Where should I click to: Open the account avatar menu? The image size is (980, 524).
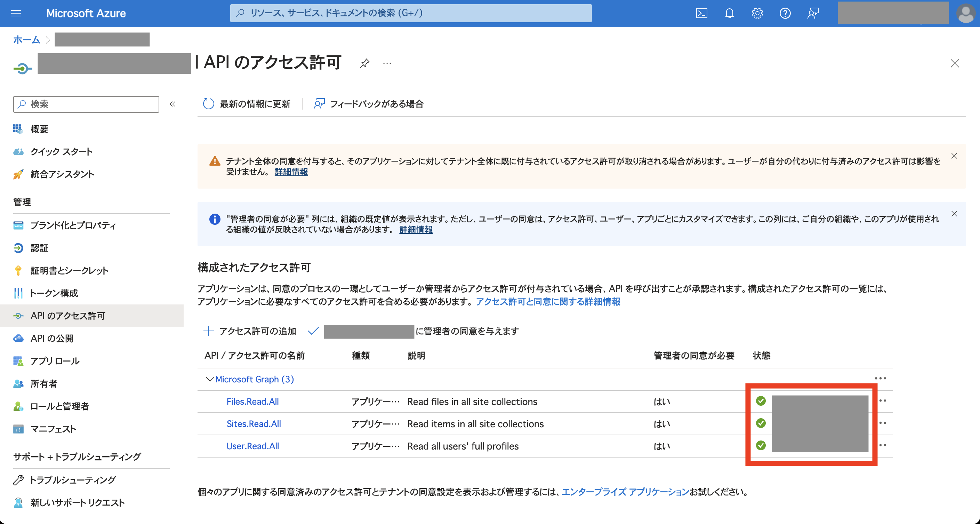(x=965, y=13)
